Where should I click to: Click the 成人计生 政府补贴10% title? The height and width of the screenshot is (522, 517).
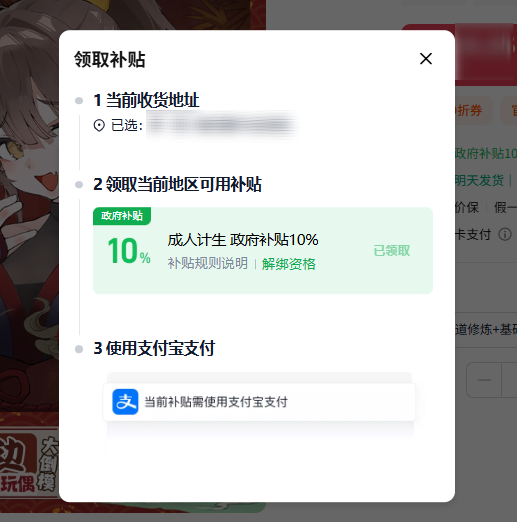pos(243,240)
